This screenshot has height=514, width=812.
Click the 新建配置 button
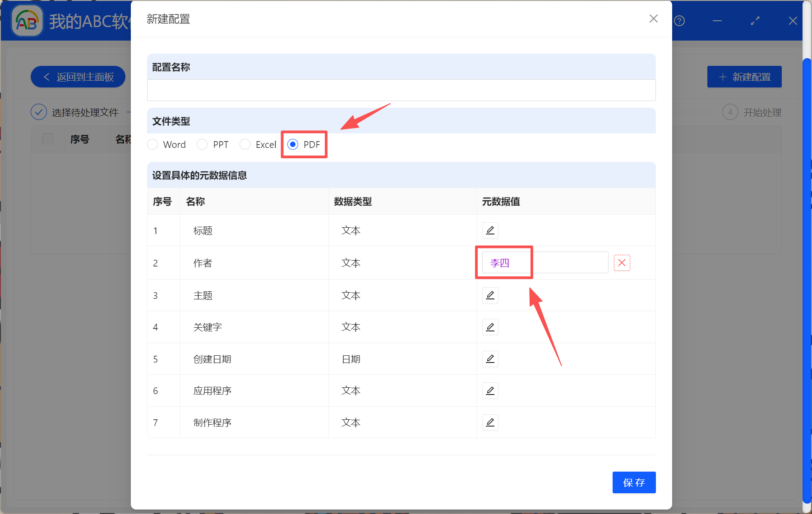pos(744,77)
